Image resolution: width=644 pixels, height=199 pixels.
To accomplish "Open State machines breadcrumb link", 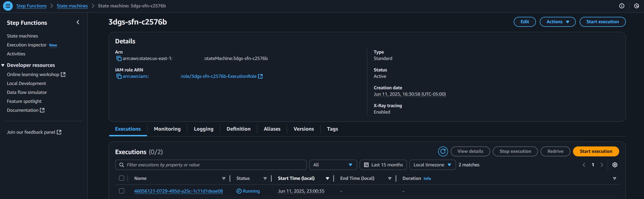I will point(72,6).
